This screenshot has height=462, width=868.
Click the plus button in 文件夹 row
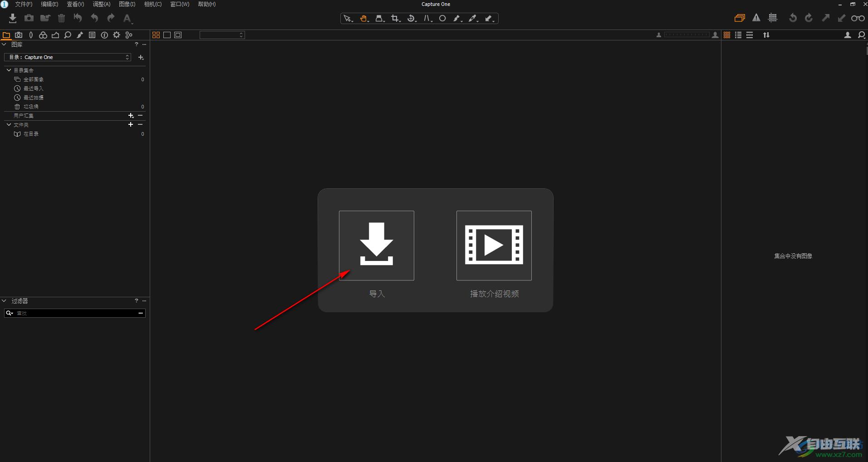pyautogui.click(x=131, y=124)
